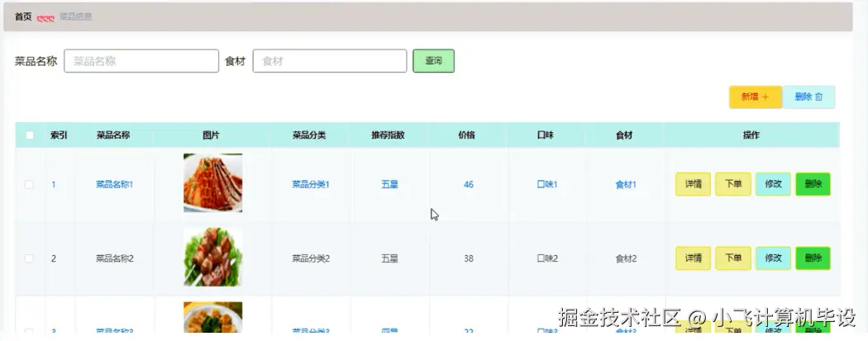Click the yellow 新增 button

[x=756, y=97]
